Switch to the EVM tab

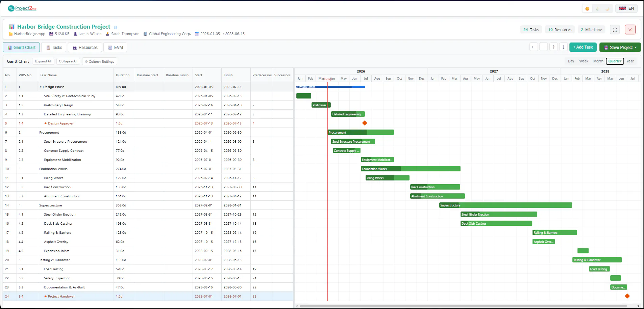click(116, 48)
